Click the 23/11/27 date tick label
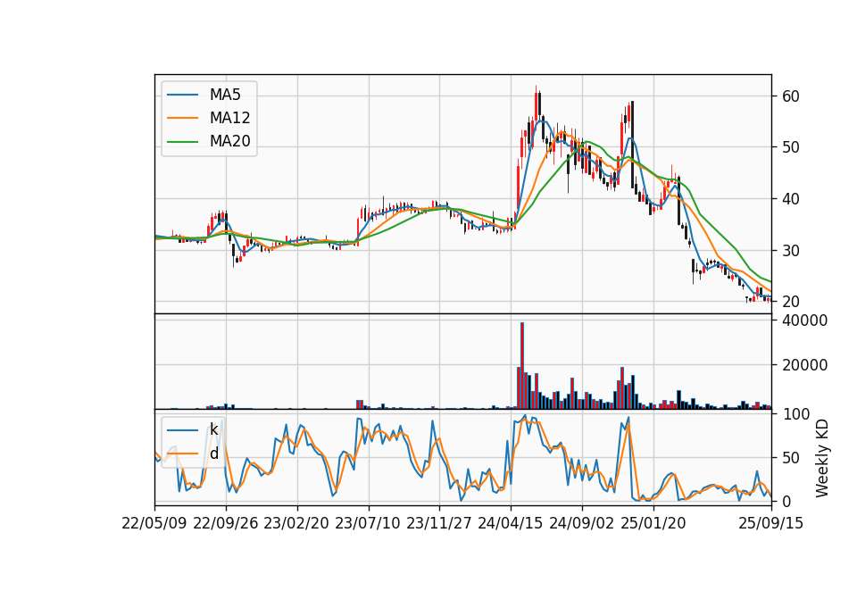 coord(439,523)
